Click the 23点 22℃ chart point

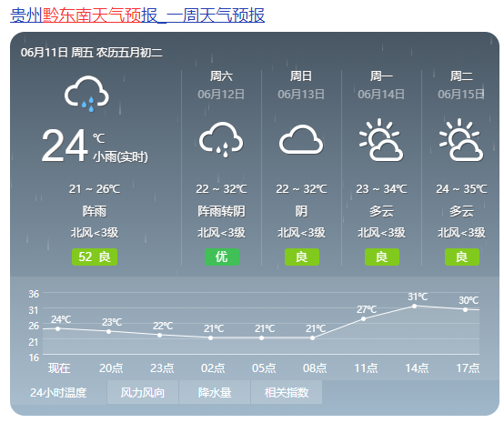coord(160,335)
